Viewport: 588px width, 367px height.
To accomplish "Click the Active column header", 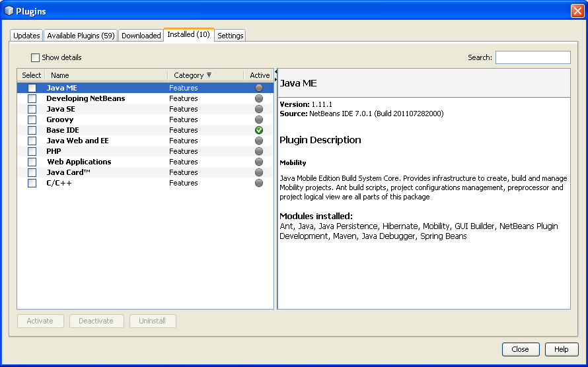I will tap(260, 75).
